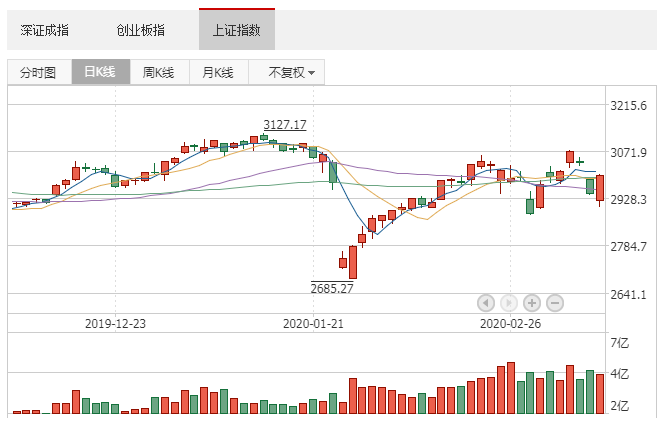Zoom out chart with minus icon
This screenshot has width=670, height=438.
coord(555,303)
